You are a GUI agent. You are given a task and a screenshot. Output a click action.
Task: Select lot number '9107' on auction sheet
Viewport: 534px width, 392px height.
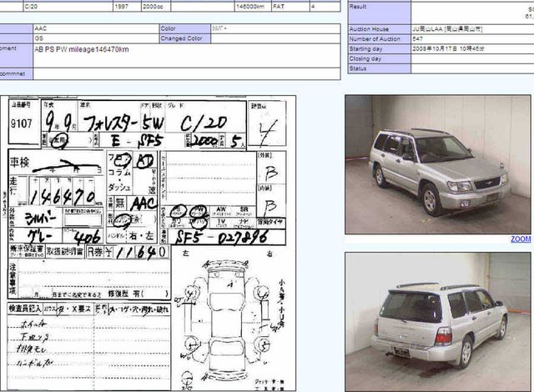click(x=22, y=123)
